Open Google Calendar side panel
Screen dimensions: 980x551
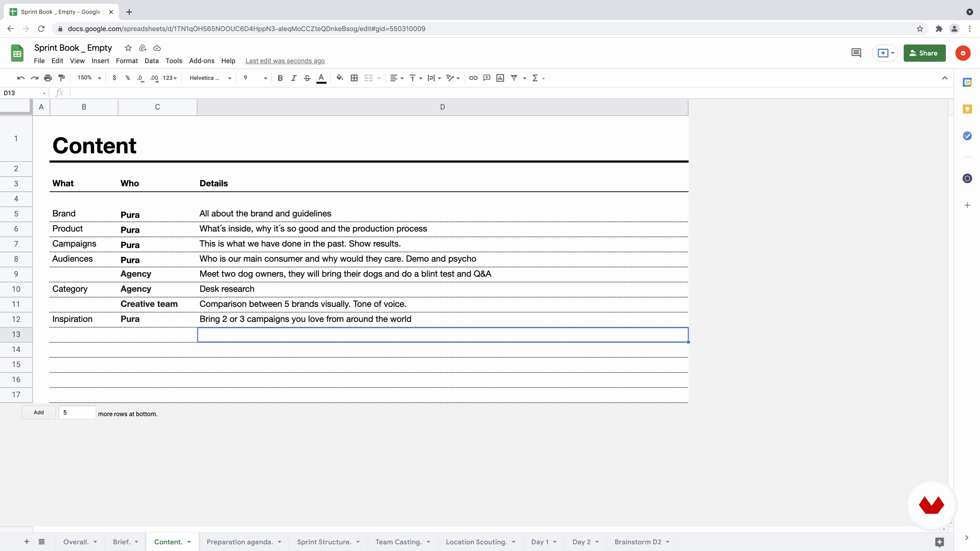coord(967,82)
